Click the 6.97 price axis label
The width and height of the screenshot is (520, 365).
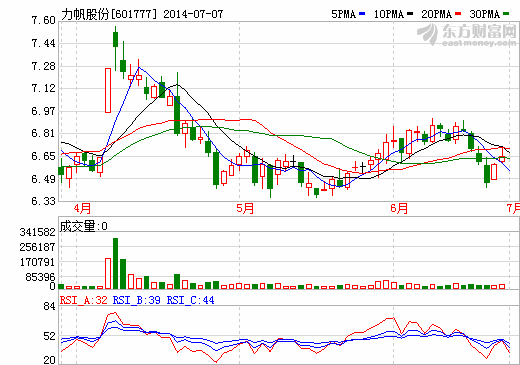[43, 111]
